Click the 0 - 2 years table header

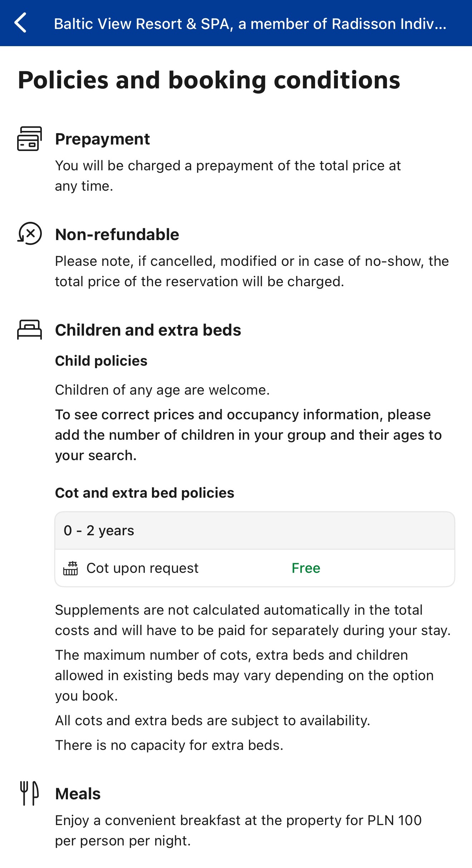(99, 531)
